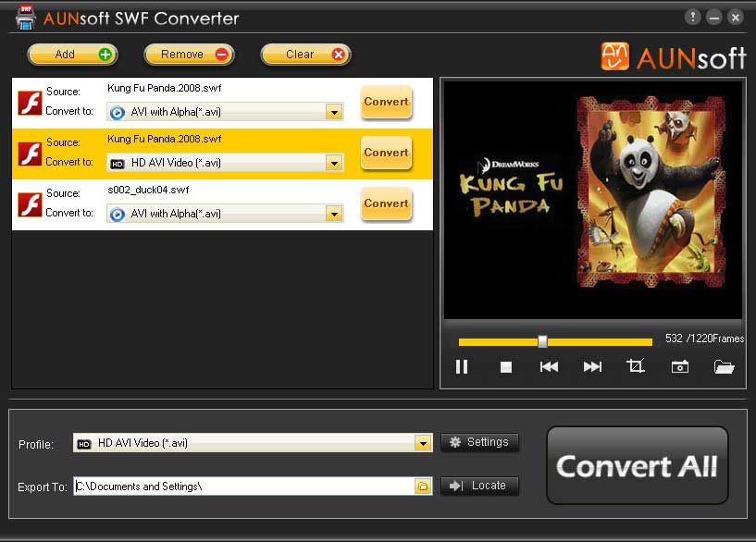
Task: Click the SWF Converter app icon in title bar
Action: 25,18
